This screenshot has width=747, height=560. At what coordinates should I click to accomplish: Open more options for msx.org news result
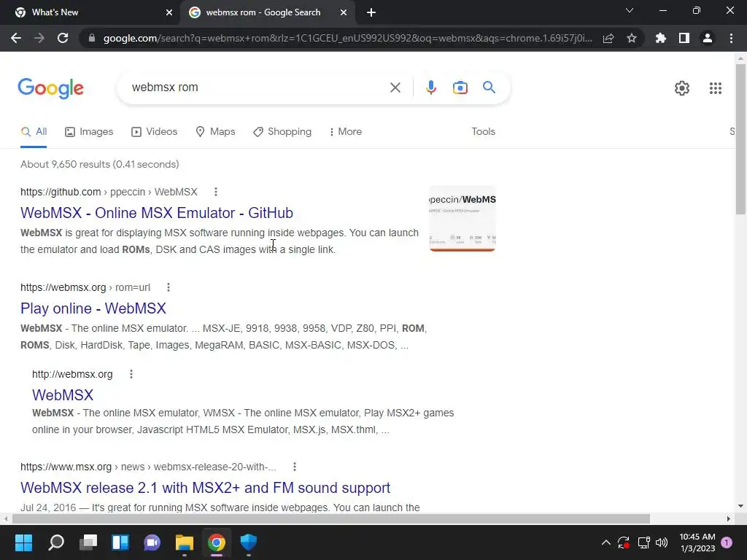point(295,467)
